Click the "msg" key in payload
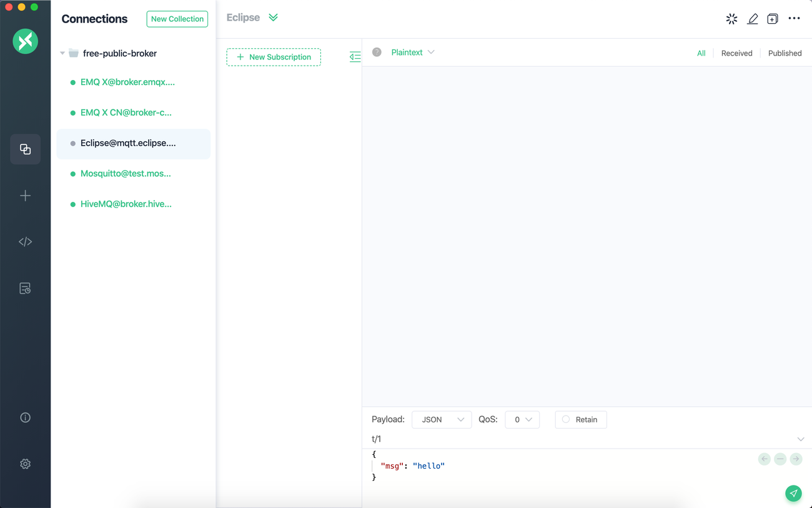Screen dimensions: 812x508 (x=392, y=466)
